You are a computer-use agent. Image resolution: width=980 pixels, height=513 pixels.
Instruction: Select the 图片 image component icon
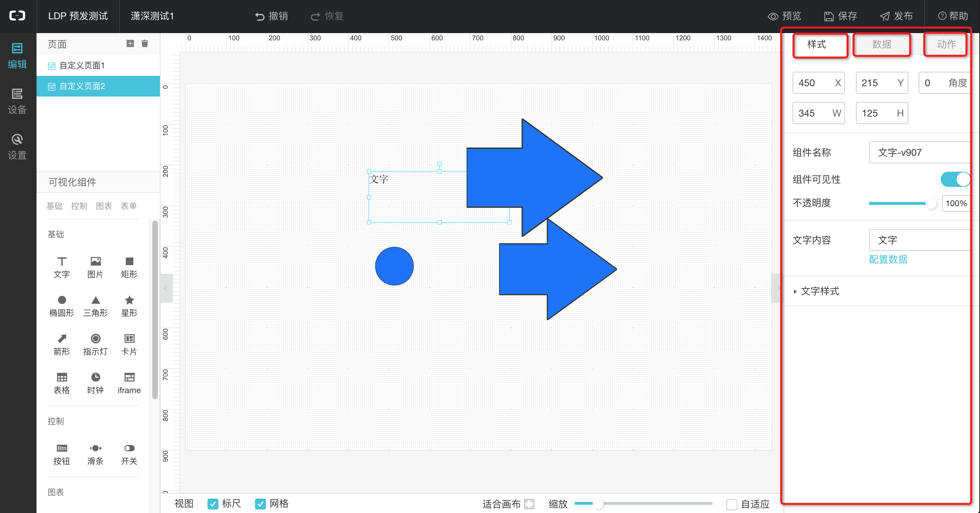(x=95, y=261)
